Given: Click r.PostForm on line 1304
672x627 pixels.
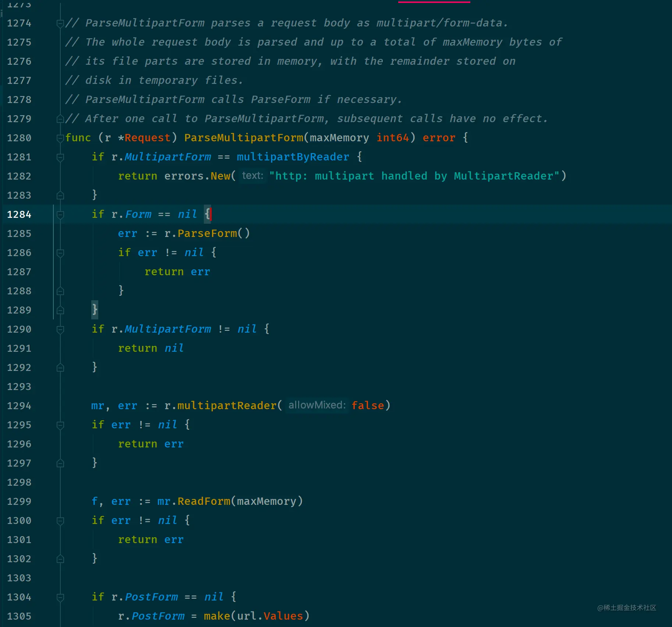Looking at the screenshot, I should coord(145,597).
